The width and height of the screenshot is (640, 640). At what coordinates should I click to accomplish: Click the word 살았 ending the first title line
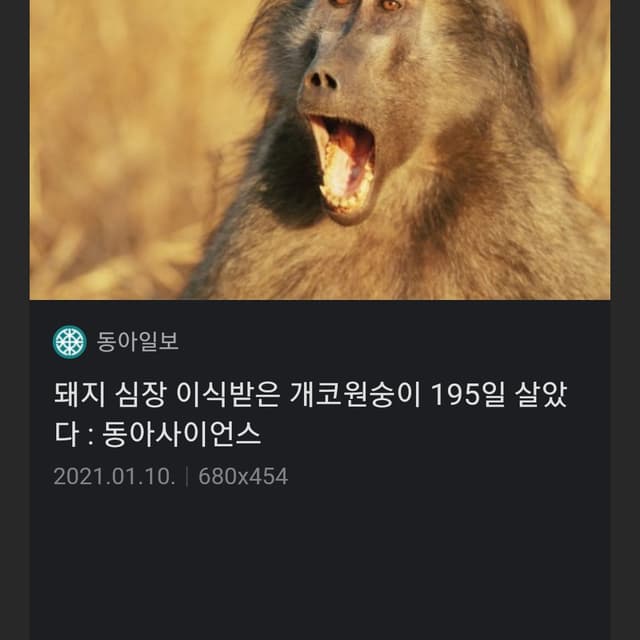point(541,395)
